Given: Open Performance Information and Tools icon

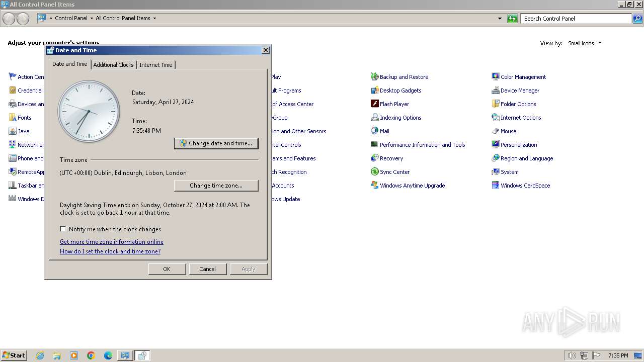Looking at the screenshot, I should (x=374, y=145).
